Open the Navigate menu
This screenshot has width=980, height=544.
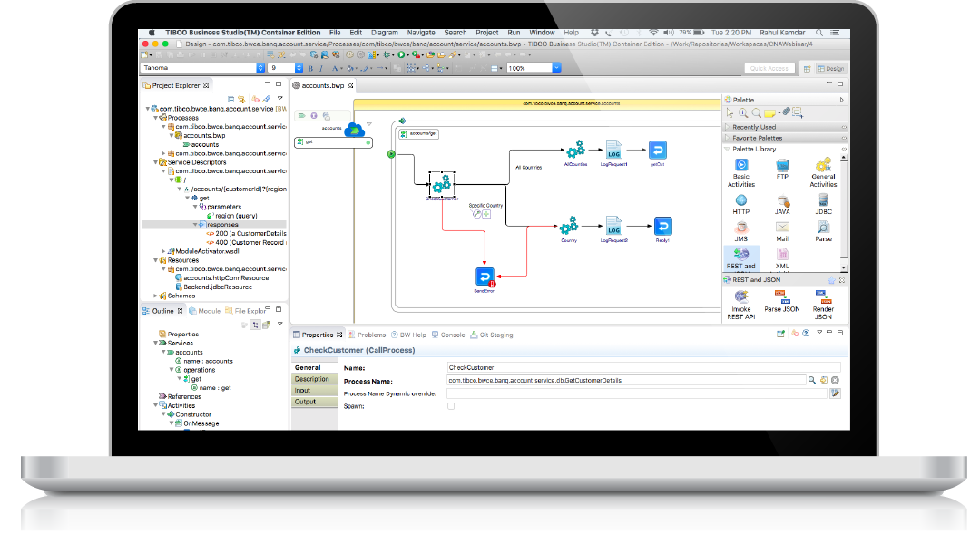pos(421,33)
